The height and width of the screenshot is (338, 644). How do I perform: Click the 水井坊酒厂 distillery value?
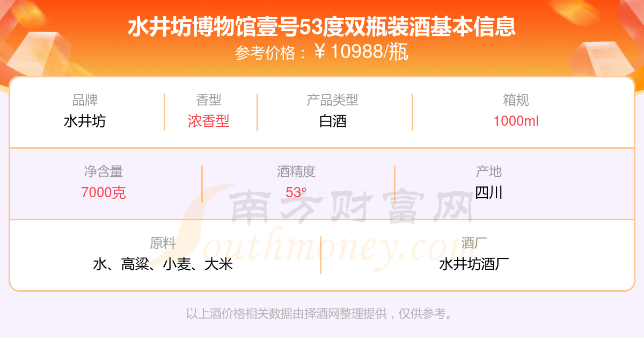474,264
